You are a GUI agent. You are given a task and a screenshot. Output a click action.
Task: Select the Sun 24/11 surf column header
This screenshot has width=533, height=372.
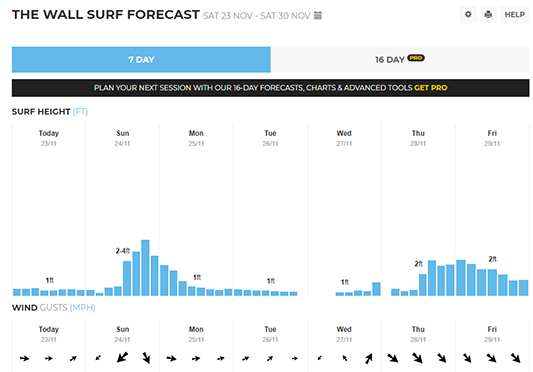[x=122, y=138]
